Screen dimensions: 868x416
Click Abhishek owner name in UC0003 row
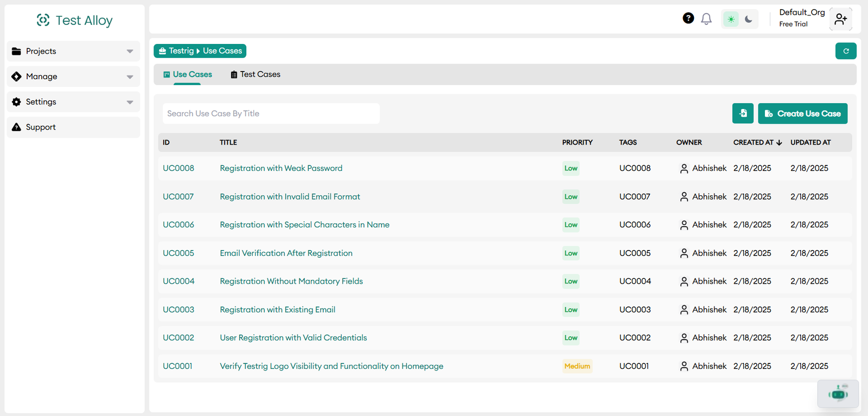coord(709,310)
